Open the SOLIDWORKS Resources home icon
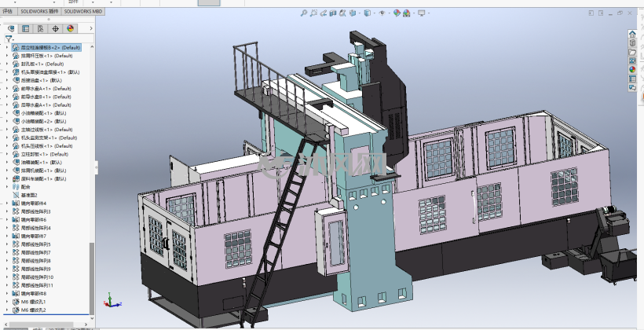The image size is (644, 330). 632,35
